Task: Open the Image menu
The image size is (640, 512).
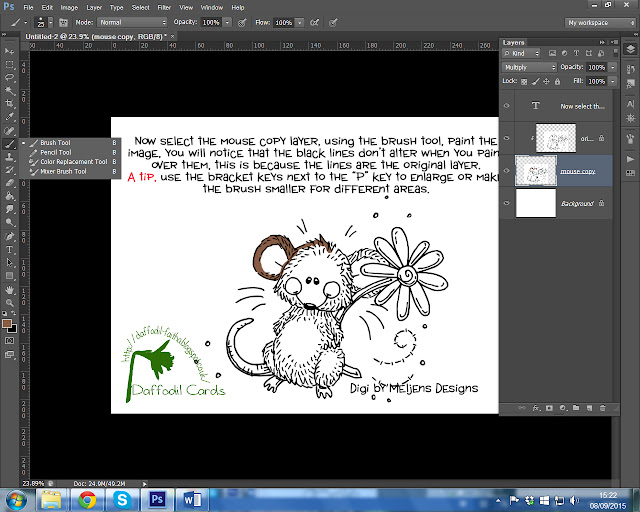Action: coord(69,7)
